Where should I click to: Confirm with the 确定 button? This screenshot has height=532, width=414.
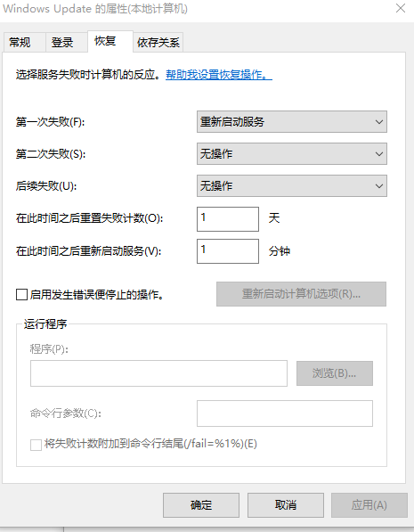coord(201,505)
